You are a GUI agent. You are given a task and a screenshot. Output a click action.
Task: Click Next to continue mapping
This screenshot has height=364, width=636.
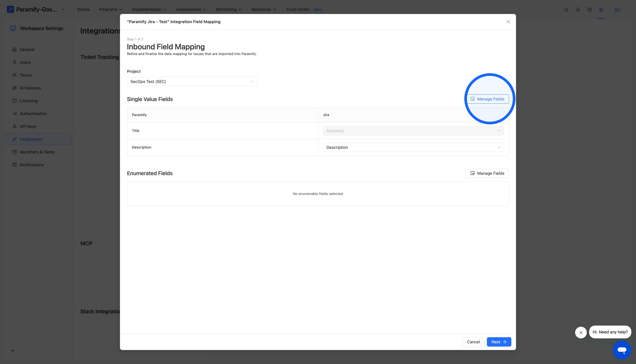[499, 342]
